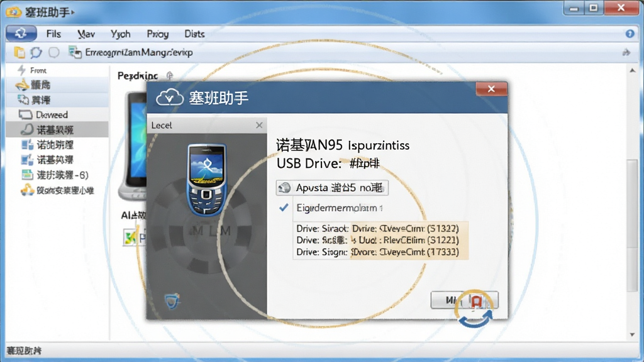The width and height of the screenshot is (644, 362).
Task: Click the scrollbar down arrow
Action: click(x=631, y=335)
